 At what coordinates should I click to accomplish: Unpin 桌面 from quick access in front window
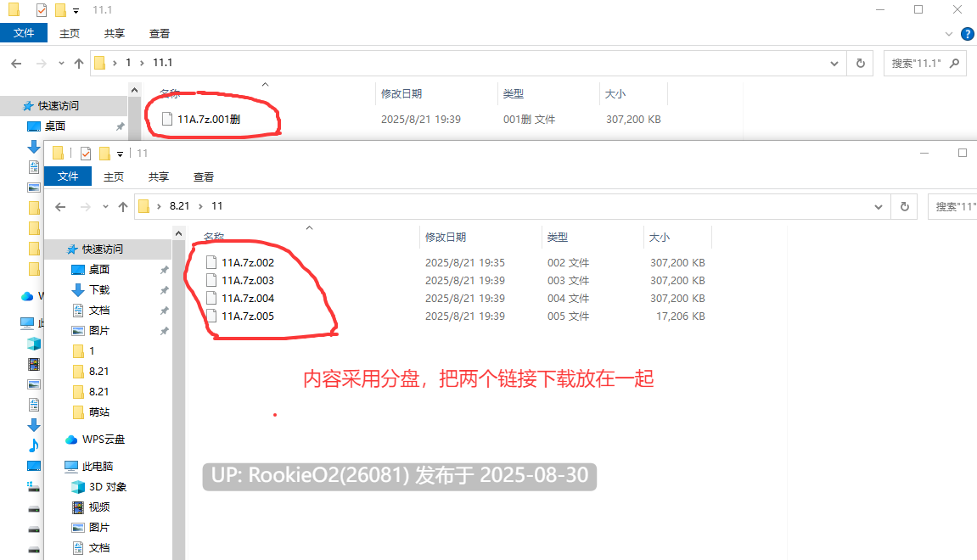pyautogui.click(x=164, y=270)
